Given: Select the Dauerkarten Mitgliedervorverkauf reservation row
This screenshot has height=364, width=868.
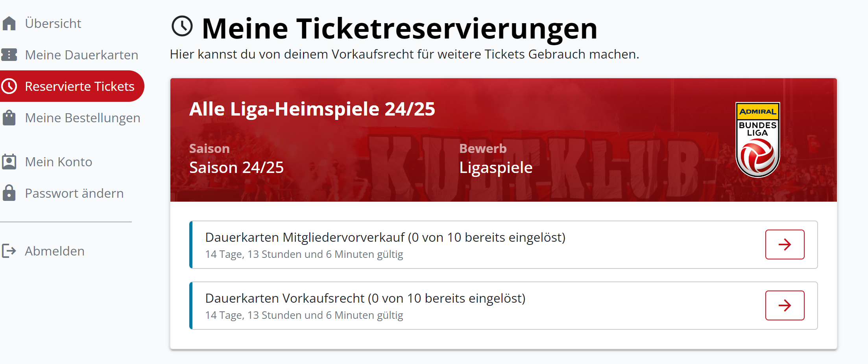Looking at the screenshot, I should coord(504,245).
